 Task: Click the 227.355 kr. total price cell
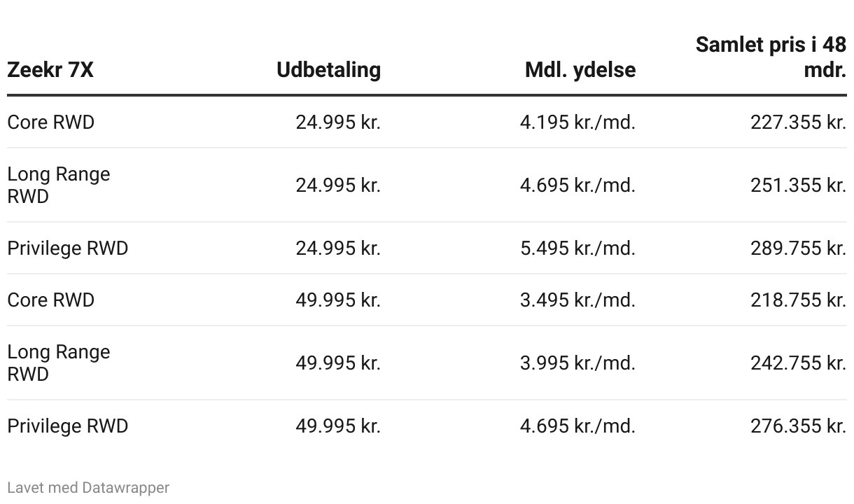799,122
